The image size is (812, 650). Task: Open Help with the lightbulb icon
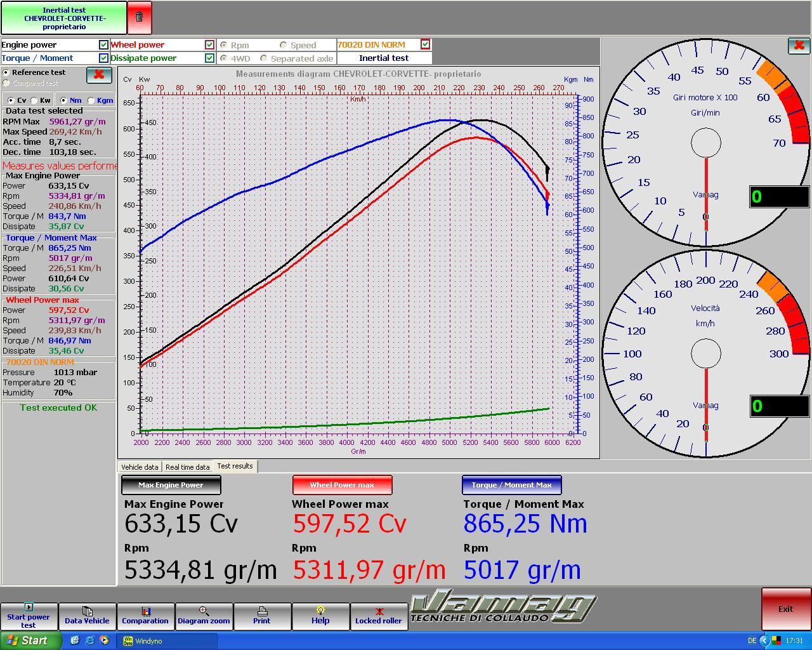point(320,616)
